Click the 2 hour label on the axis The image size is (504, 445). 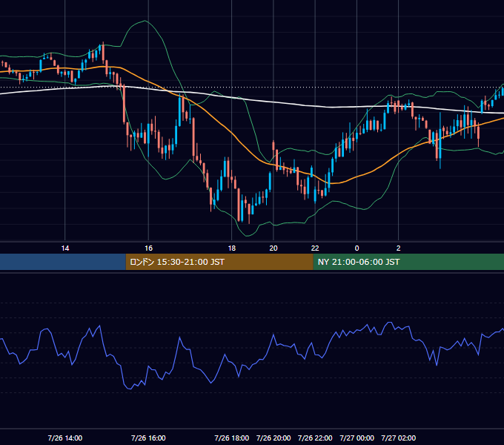(398, 248)
